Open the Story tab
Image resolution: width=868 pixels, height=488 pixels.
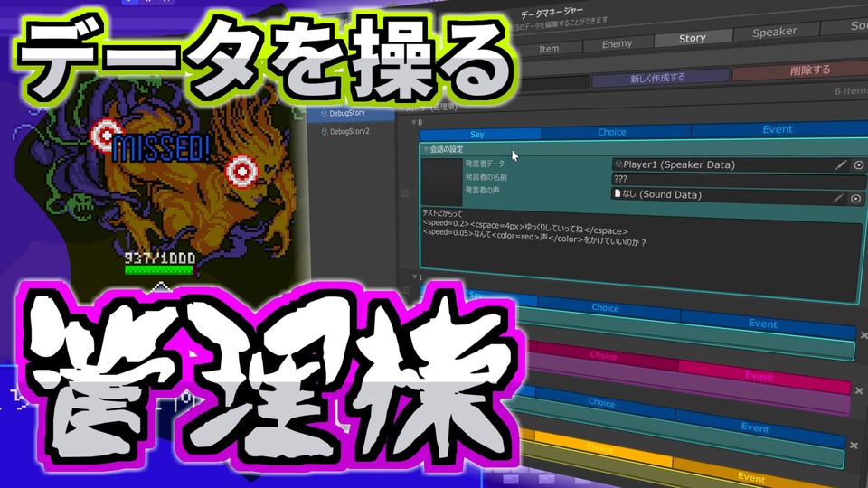(692, 38)
